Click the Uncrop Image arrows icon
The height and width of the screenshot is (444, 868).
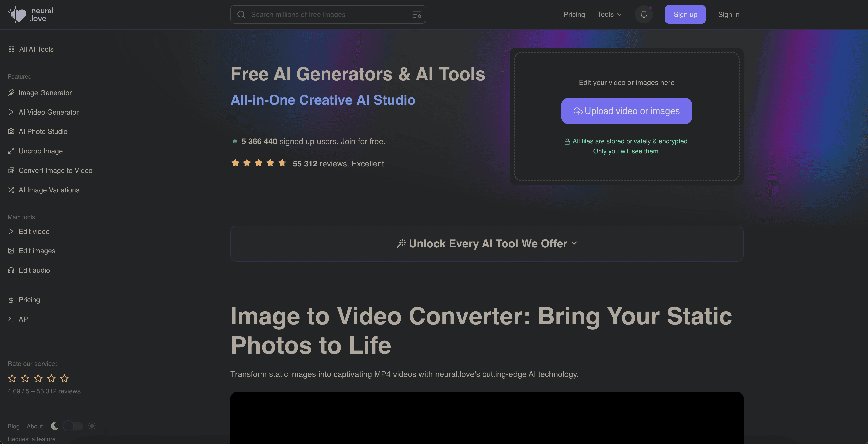tap(11, 151)
